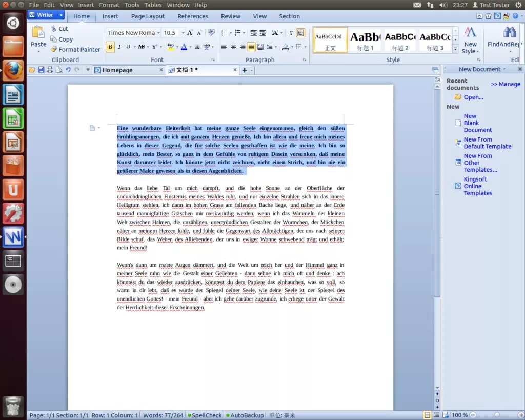Click the skin T-shirt icon
Image resolution: width=525 pixels, height=420 pixels.
[489, 16]
